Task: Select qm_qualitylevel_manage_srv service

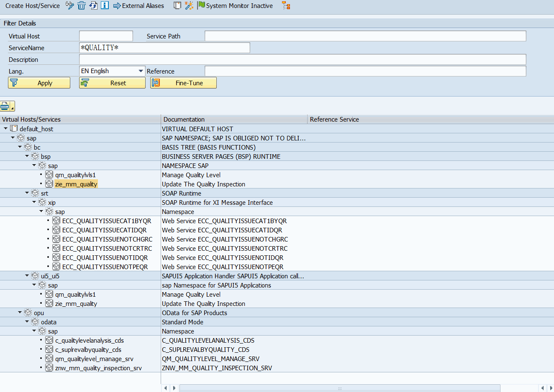Action: point(94,359)
